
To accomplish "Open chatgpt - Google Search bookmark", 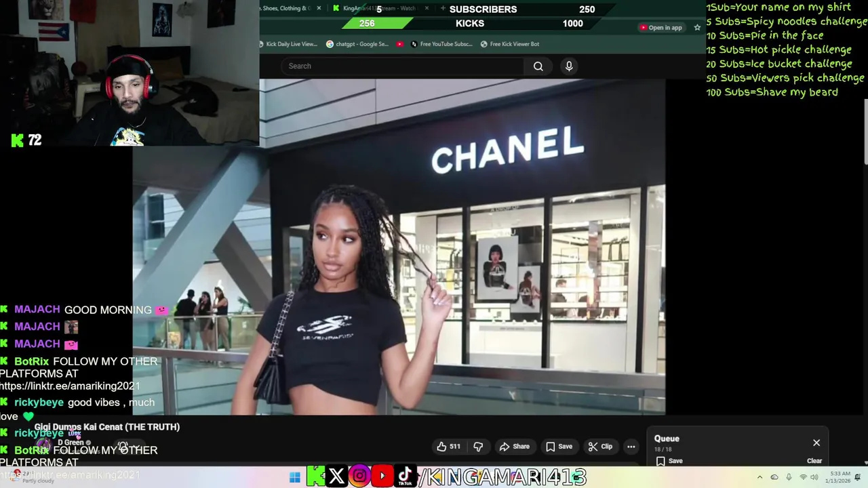I will point(357,44).
